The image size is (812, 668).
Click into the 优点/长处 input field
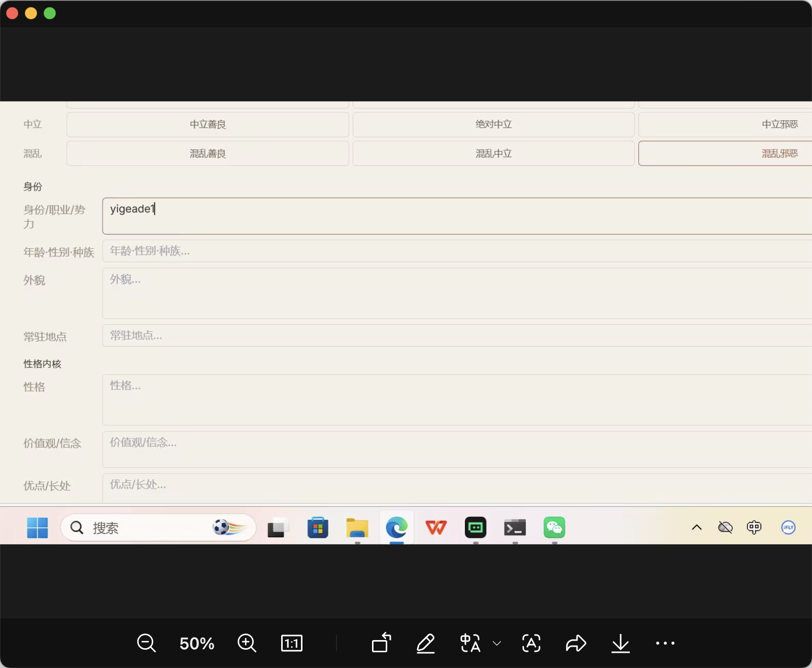457,487
